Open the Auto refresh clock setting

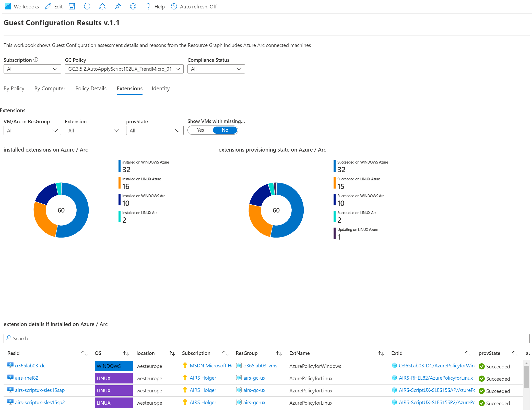pyautogui.click(x=174, y=7)
